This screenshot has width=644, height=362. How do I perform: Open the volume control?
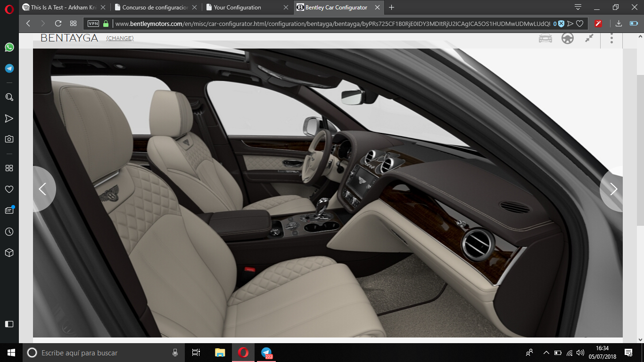click(580, 353)
